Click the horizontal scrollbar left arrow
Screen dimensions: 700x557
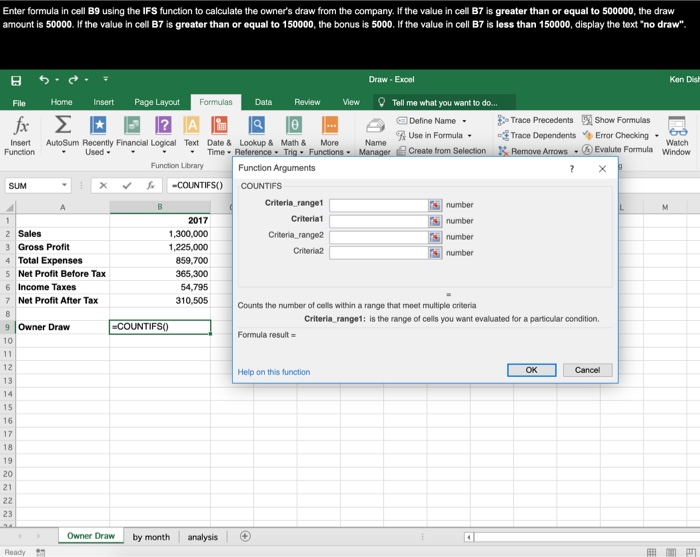coord(469,537)
